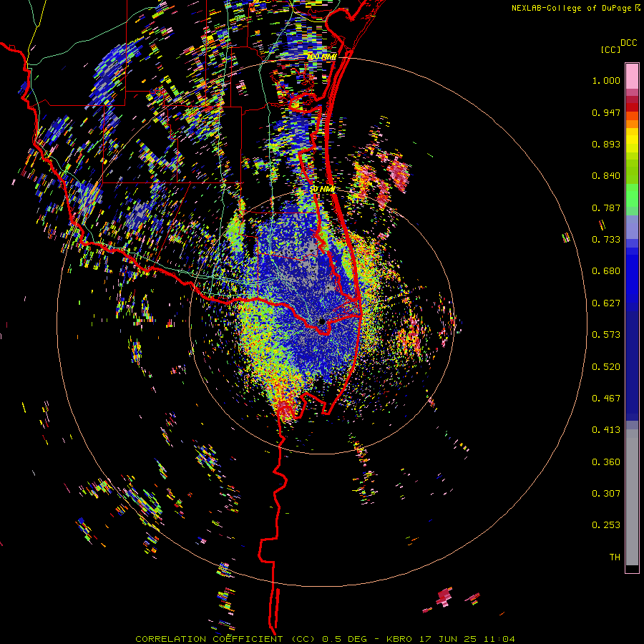Select the 0.467 legend value
This screenshot has height=644, width=644.
point(606,399)
